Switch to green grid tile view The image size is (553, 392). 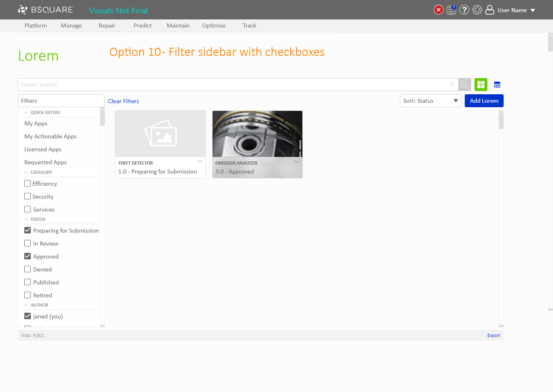click(481, 85)
